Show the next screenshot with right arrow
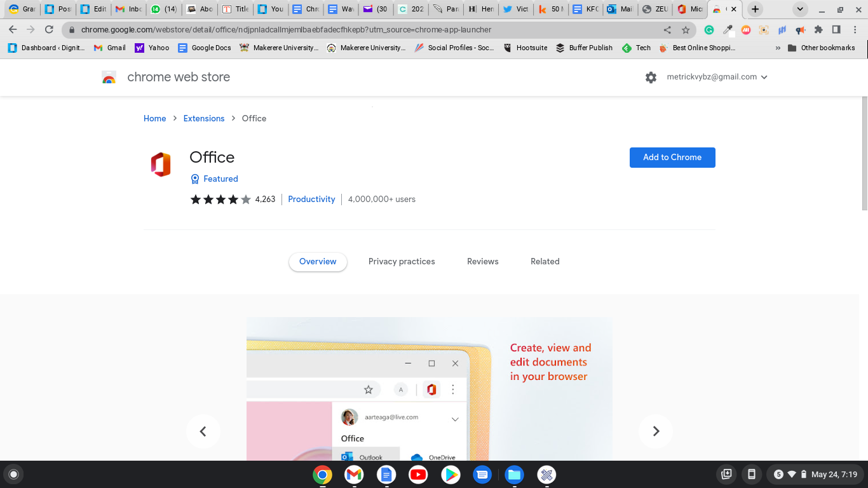Screen dimensions: 868x488 point(656,431)
